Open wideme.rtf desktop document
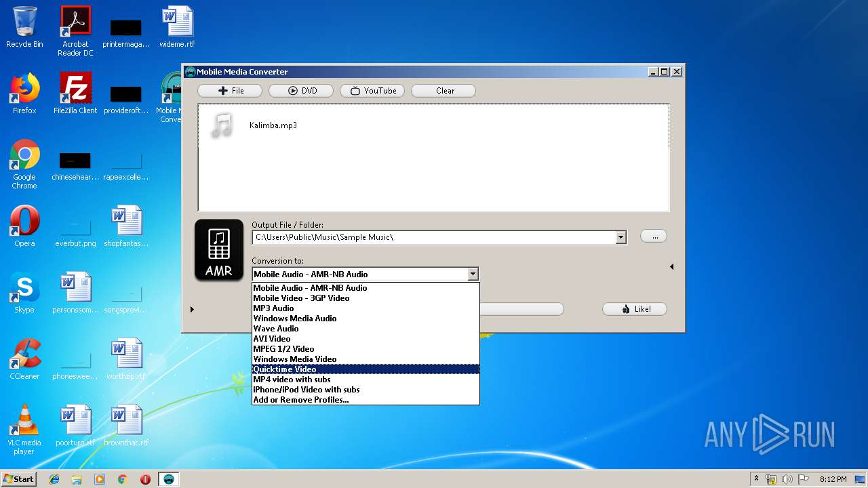 177,27
